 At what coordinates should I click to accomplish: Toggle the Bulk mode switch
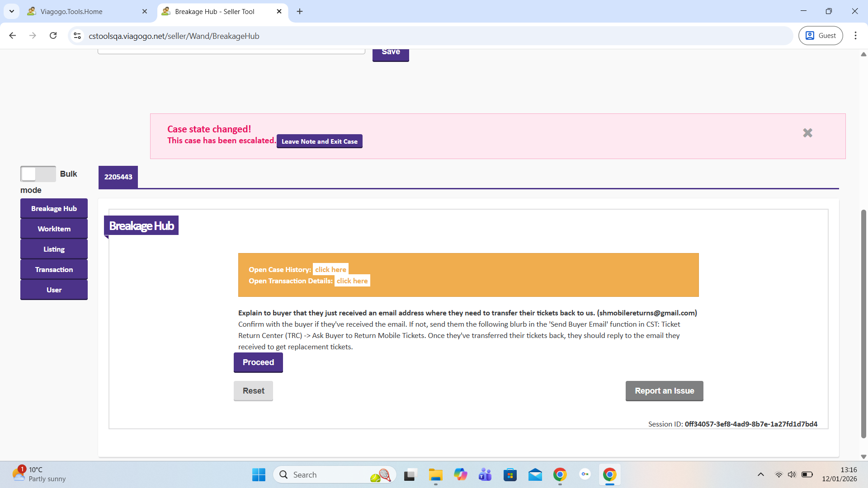click(38, 174)
